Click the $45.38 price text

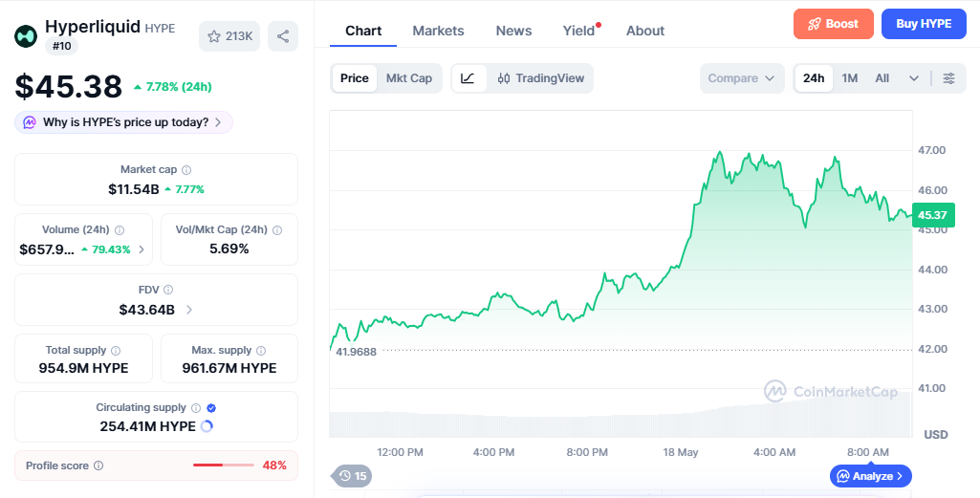pos(69,86)
